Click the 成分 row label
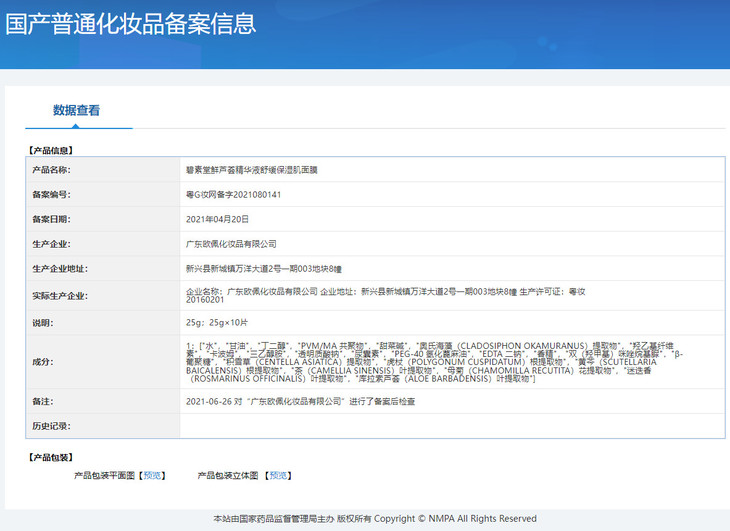 [45, 361]
